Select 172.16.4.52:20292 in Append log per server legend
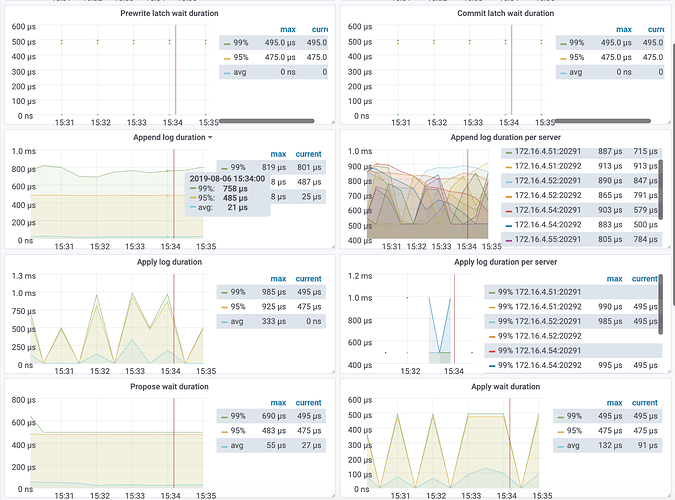The image size is (675, 500). (x=548, y=196)
